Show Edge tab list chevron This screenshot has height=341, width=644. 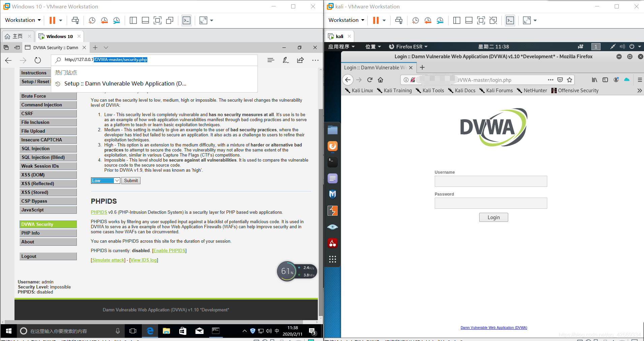pyautogui.click(x=106, y=47)
